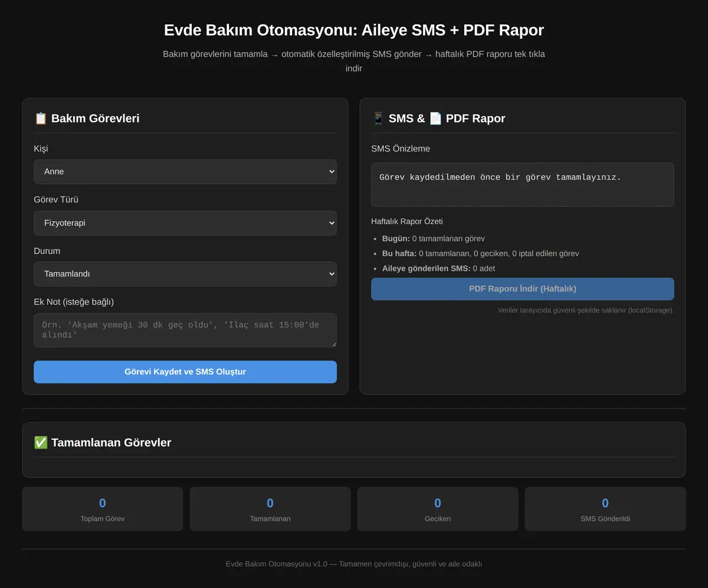Click the footer text Evde Bakım Otomasyonu v1.0

[354, 564]
